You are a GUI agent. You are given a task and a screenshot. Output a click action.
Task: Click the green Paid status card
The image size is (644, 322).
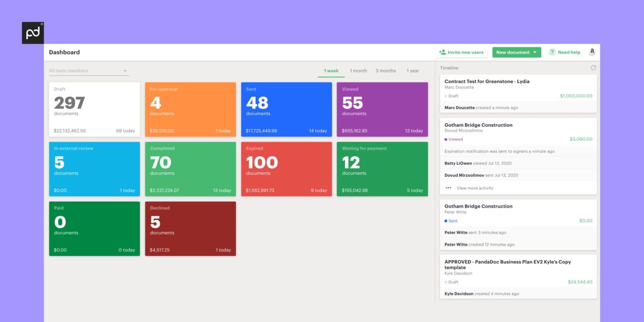coord(94,229)
